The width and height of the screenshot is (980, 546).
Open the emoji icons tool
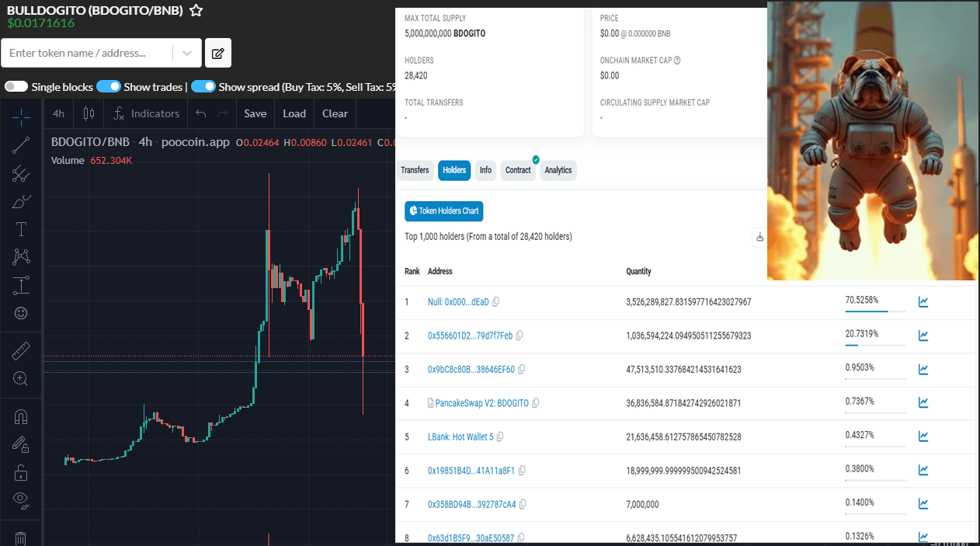[21, 313]
